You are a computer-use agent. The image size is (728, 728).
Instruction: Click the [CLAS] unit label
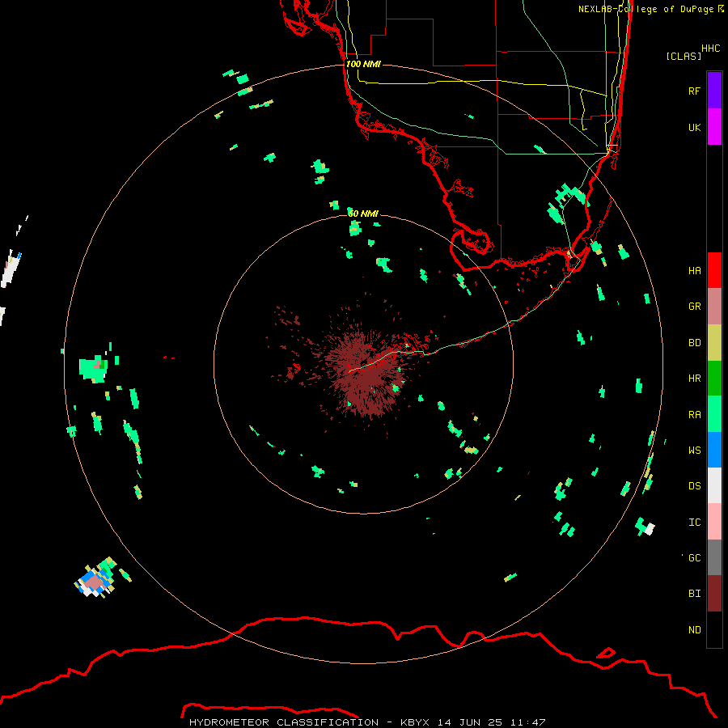(684, 56)
